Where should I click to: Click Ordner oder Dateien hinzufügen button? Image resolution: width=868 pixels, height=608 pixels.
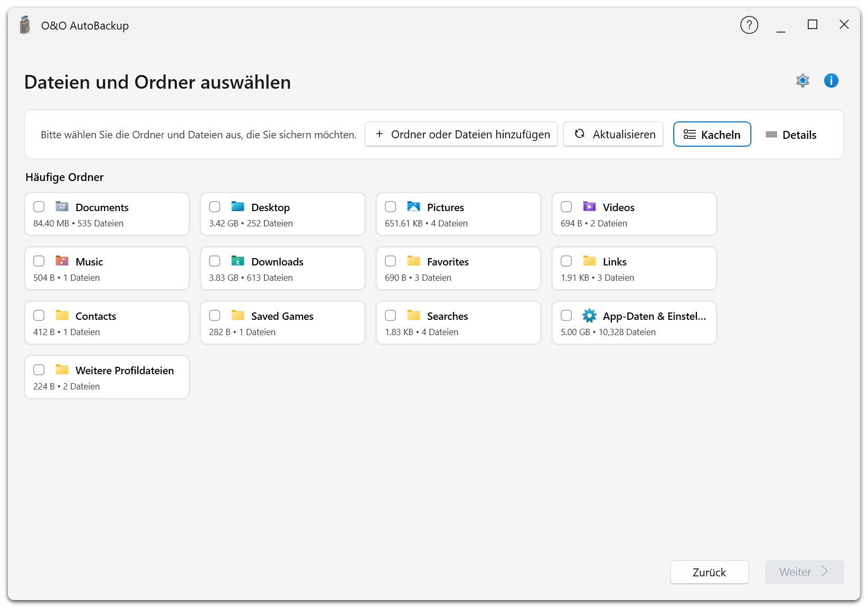pos(461,135)
